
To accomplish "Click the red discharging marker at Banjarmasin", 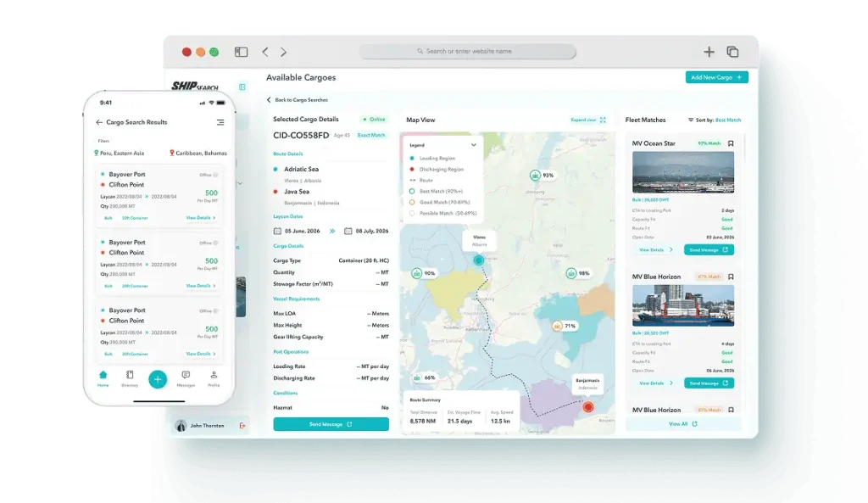I will tap(588, 407).
